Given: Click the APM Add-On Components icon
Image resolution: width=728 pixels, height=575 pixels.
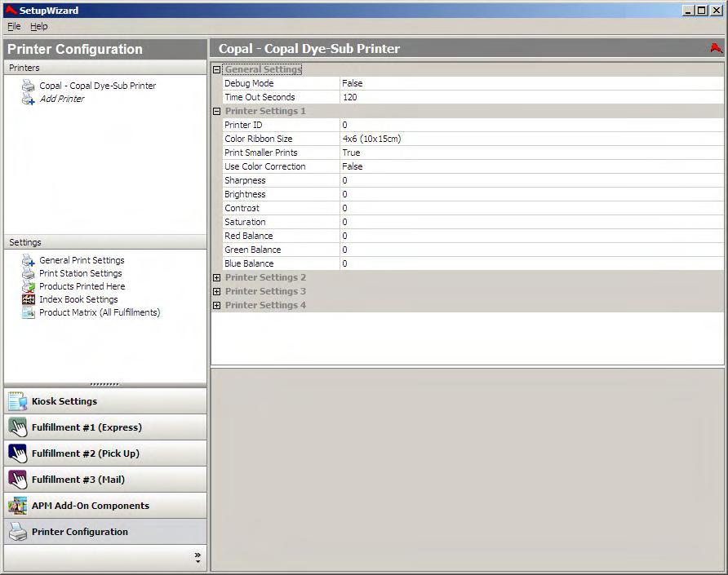Looking at the screenshot, I should coord(18,506).
